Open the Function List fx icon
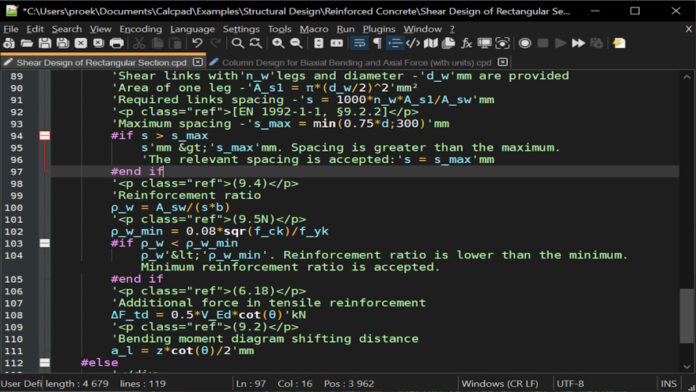The image size is (696, 392). 466,43
